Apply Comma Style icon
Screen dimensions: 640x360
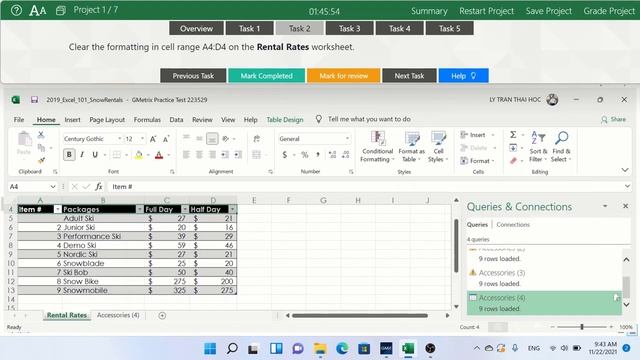pyautogui.click(x=318, y=155)
